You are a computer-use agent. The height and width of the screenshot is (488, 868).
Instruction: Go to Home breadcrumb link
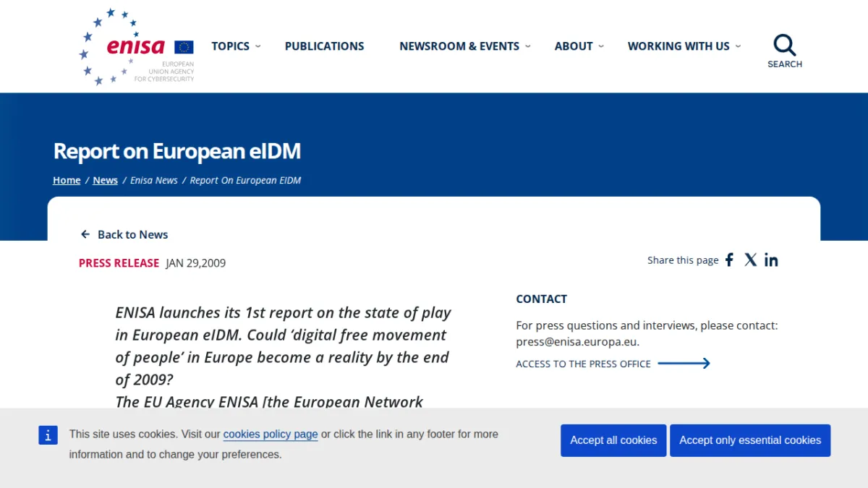(x=67, y=180)
